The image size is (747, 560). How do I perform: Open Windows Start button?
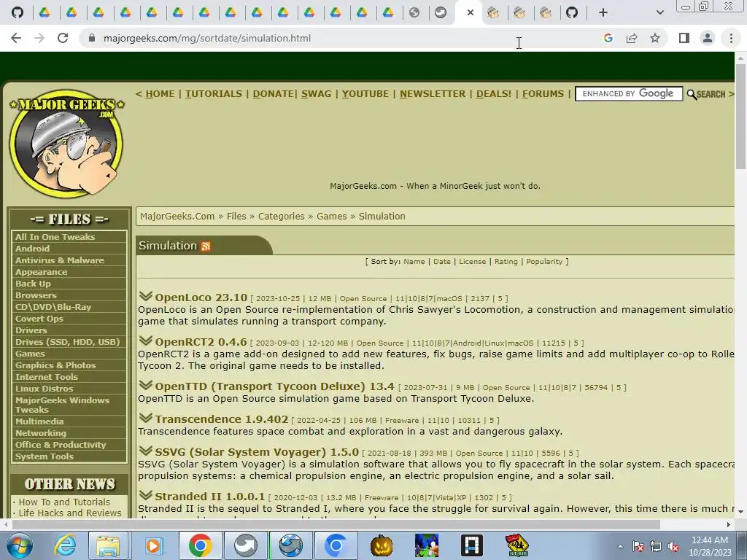click(x=20, y=545)
